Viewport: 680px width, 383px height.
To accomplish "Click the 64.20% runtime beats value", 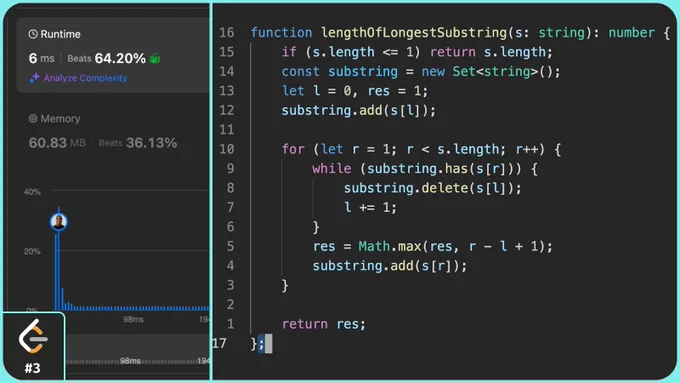I will (120, 58).
